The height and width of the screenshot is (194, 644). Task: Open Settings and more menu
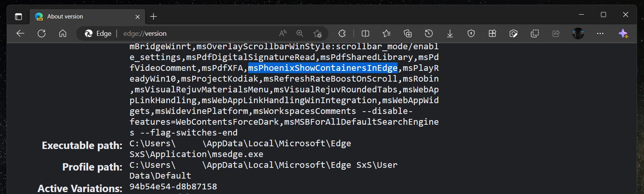pos(600,33)
